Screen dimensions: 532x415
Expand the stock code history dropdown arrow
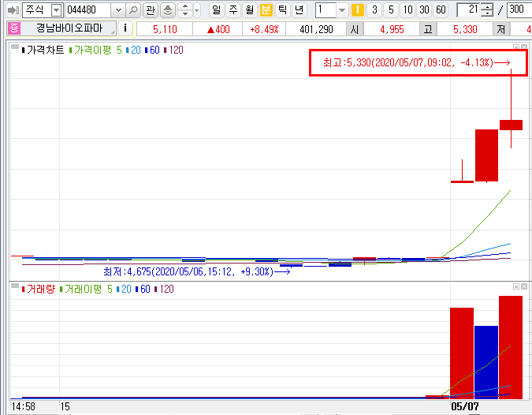coord(118,10)
